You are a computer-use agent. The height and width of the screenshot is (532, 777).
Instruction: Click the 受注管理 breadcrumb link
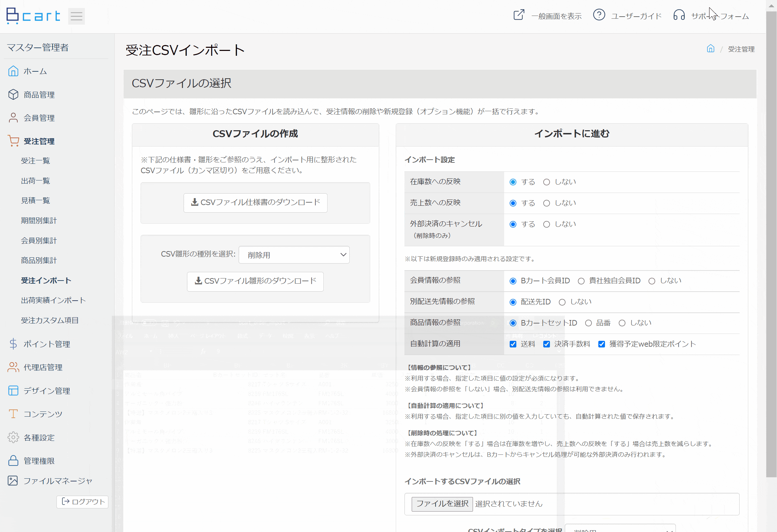(741, 49)
